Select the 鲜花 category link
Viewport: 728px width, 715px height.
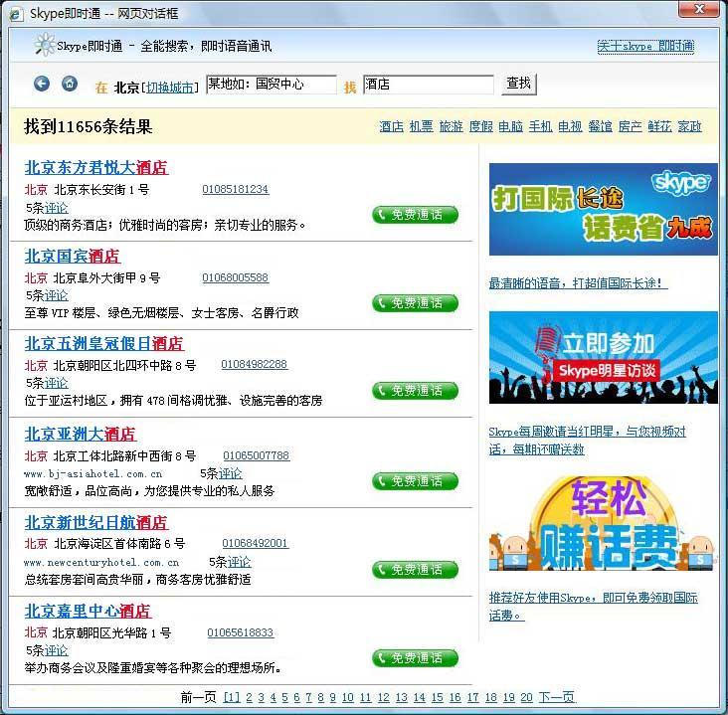(x=659, y=126)
